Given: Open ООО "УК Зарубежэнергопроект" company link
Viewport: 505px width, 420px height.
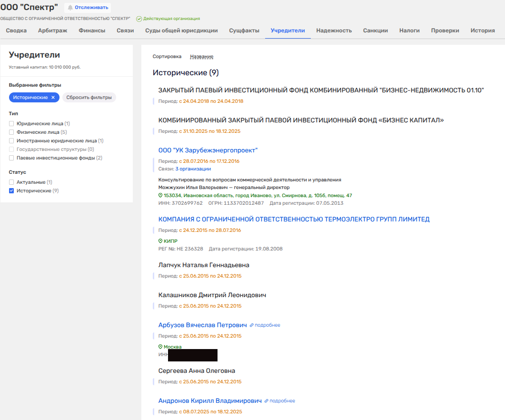Looking at the screenshot, I should pos(208,150).
